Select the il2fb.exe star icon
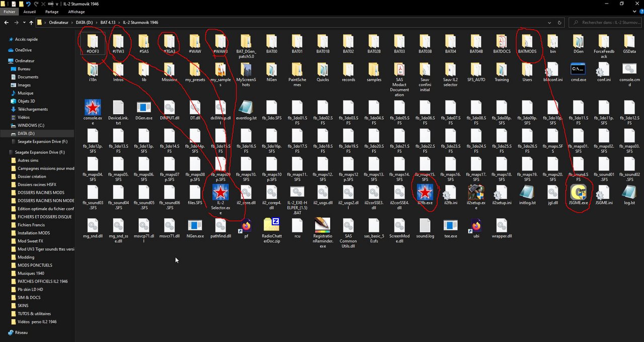This screenshot has height=342, width=644. click(425, 192)
